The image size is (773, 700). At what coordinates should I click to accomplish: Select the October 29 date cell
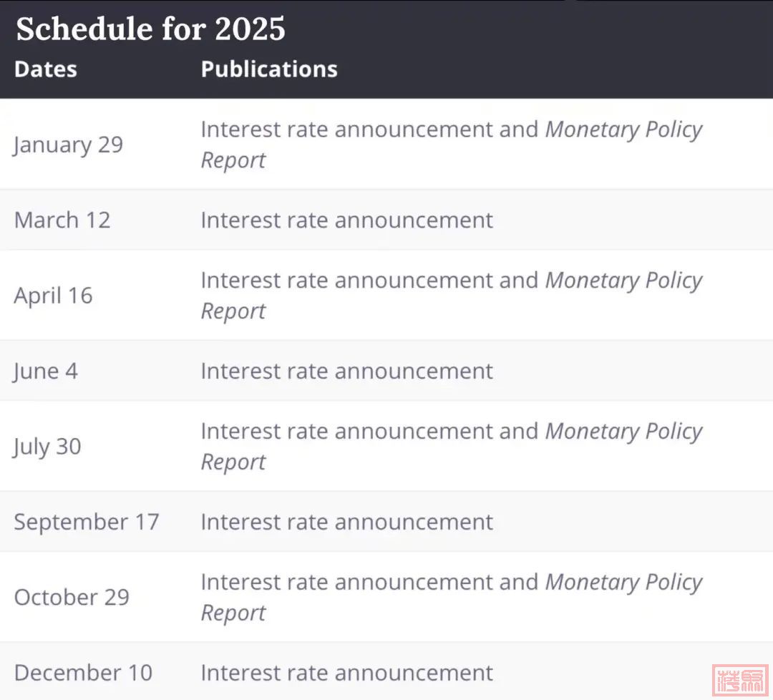[x=72, y=598]
